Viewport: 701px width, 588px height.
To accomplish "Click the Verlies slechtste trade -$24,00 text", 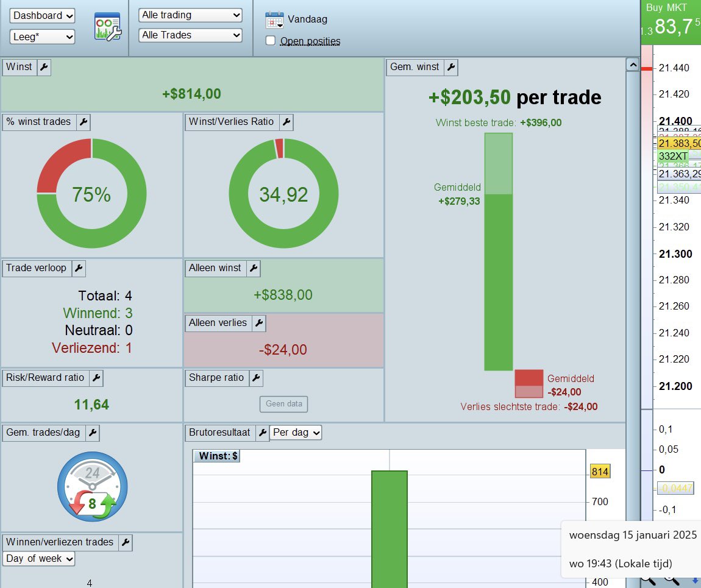I will tap(529, 406).
